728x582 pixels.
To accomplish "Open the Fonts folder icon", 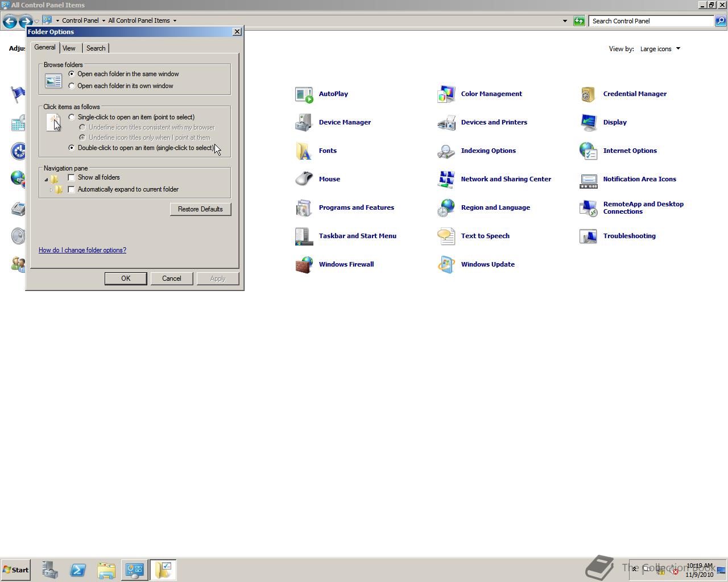I will point(304,151).
